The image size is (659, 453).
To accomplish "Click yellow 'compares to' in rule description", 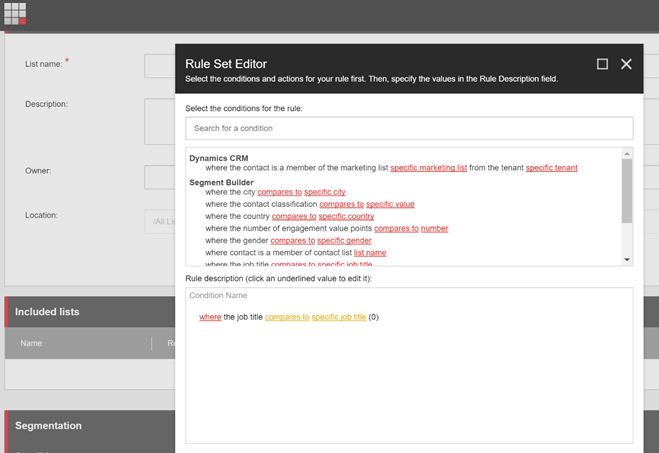I will click(x=286, y=317).
